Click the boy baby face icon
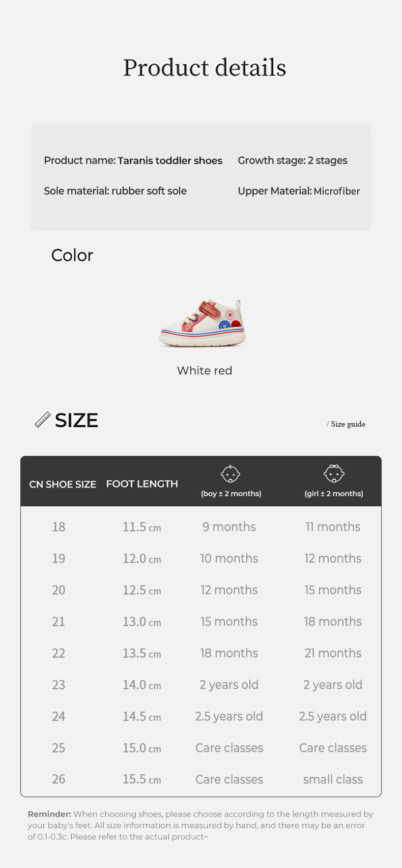The image size is (402, 868). [231, 474]
